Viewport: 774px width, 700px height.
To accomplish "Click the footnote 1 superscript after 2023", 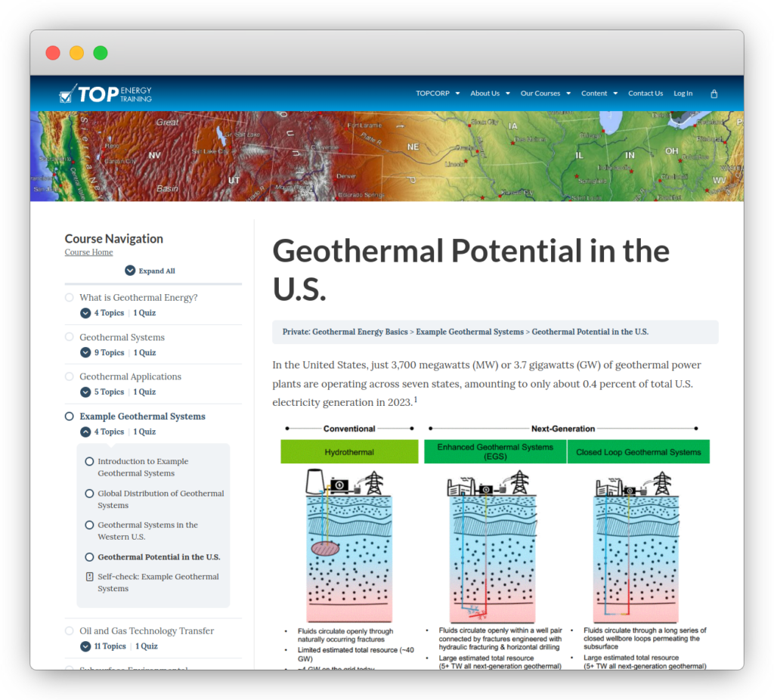I will coord(416,399).
